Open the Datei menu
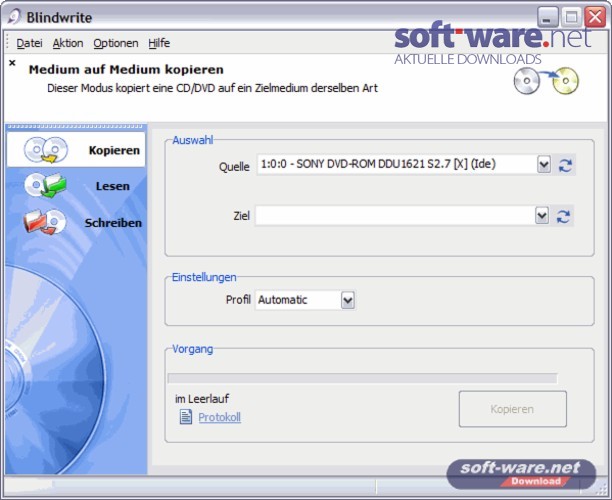 tap(29, 43)
